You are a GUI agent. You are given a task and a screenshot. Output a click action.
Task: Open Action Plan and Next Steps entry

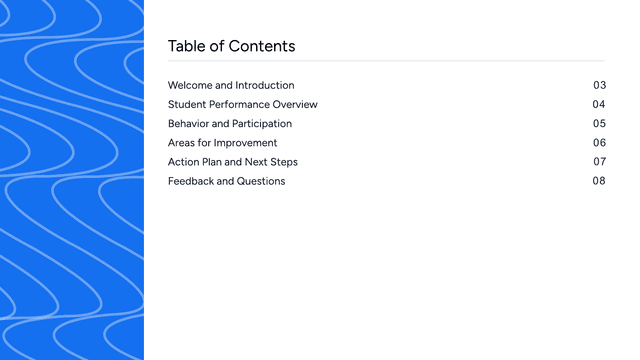(233, 162)
